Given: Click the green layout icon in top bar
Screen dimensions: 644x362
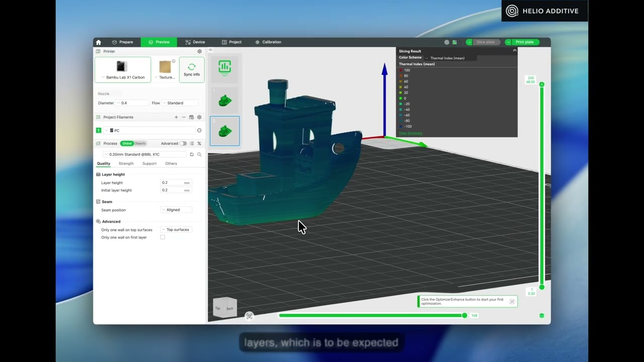Looking at the screenshot, I should (x=454, y=42).
